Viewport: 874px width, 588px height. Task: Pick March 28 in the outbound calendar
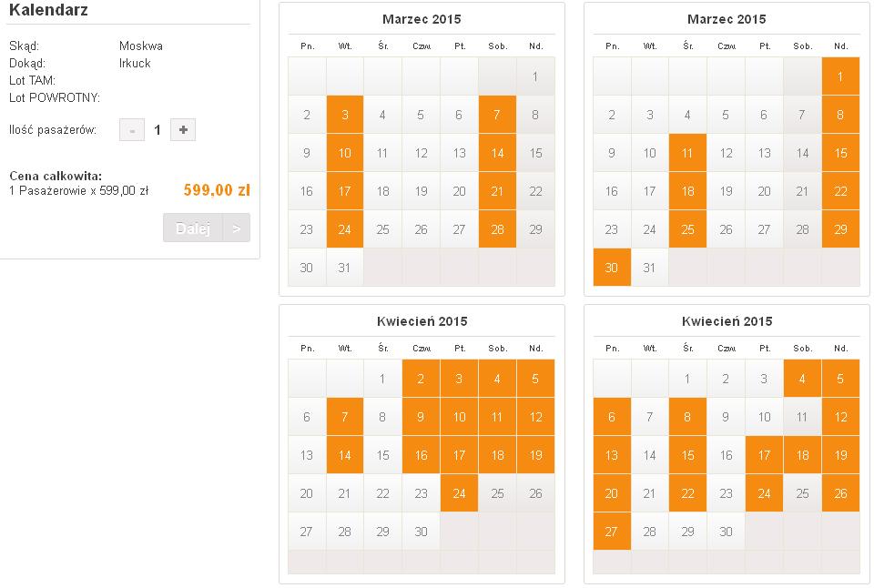click(x=497, y=229)
